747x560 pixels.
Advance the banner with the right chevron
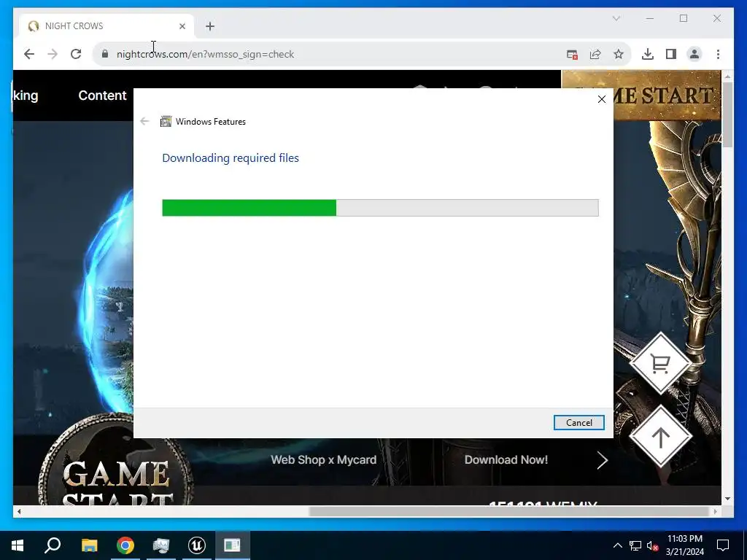coord(602,460)
